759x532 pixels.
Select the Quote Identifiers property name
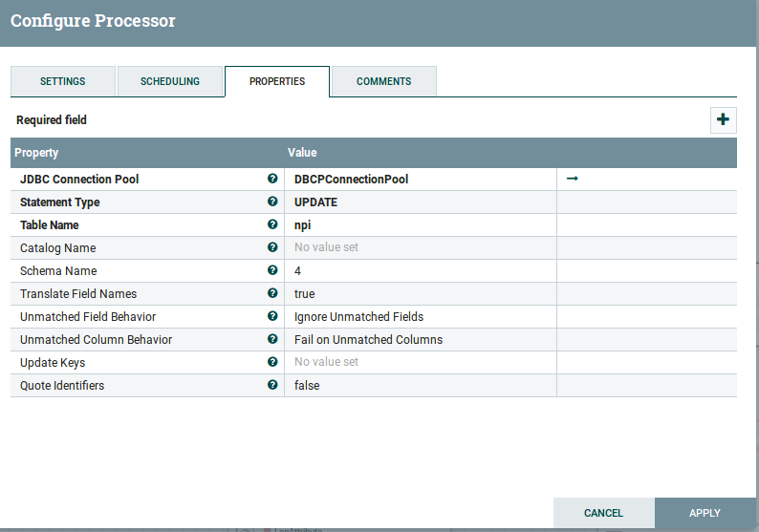(x=62, y=386)
